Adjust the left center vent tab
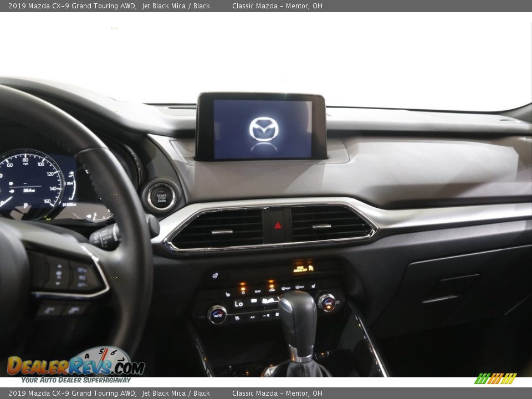The width and height of the screenshot is (532, 399). (x=222, y=232)
